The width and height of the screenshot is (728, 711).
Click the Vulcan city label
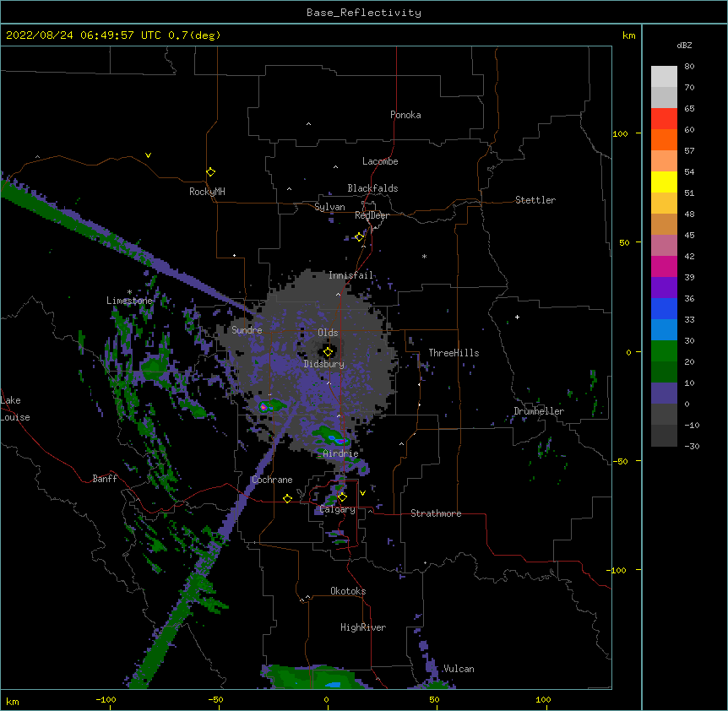(459, 669)
